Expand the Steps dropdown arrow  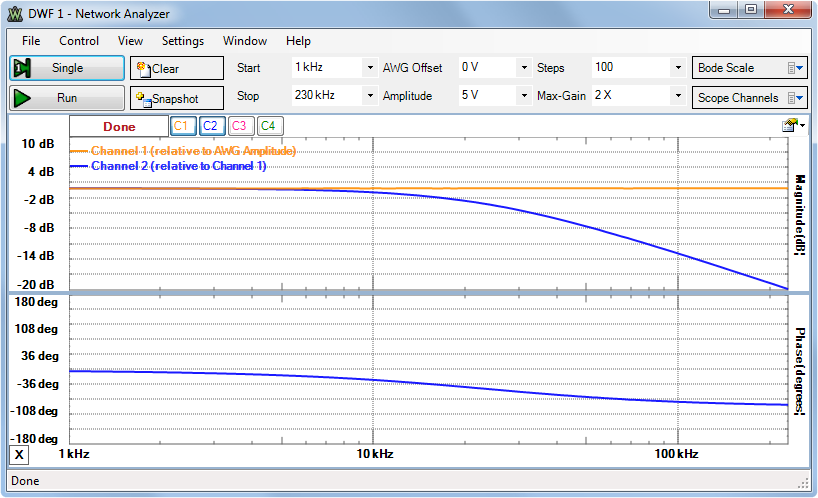click(x=678, y=67)
